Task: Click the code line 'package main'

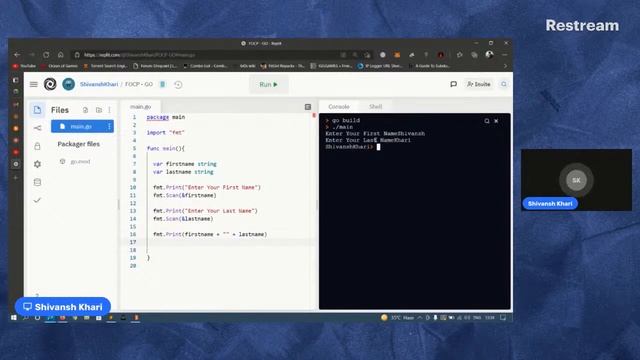Action: click(x=166, y=117)
